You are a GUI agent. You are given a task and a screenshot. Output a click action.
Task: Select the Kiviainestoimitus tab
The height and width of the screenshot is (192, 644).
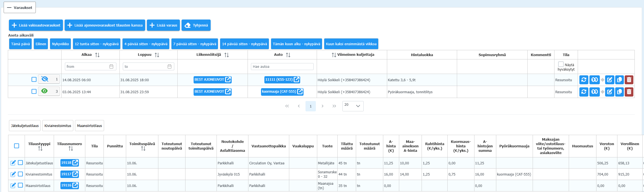[58, 126]
